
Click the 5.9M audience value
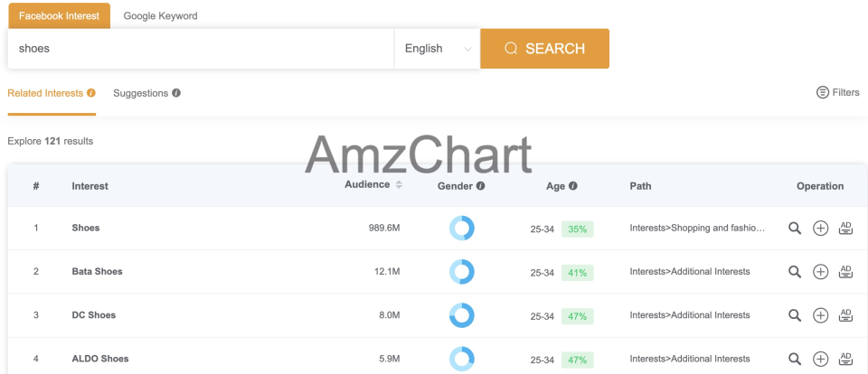(x=390, y=359)
